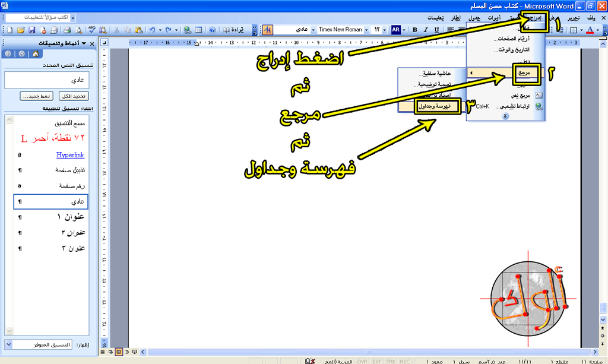Click the red font color button

click(590, 30)
